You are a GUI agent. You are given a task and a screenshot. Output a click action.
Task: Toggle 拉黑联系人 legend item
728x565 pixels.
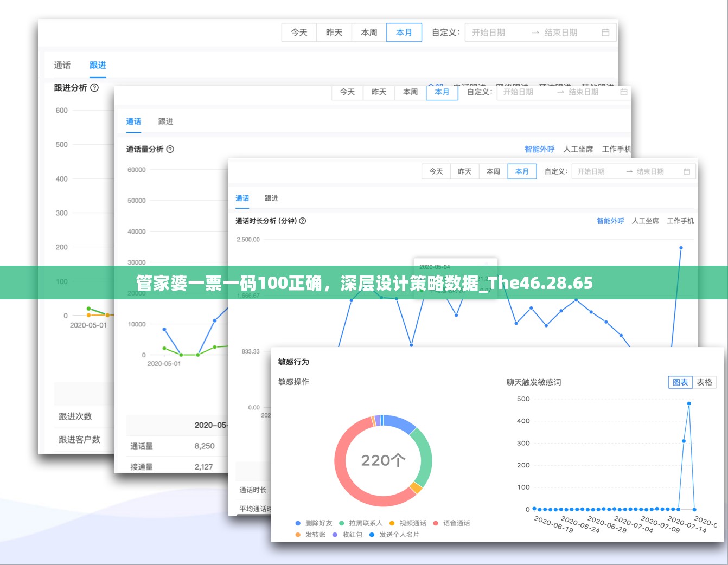361,523
